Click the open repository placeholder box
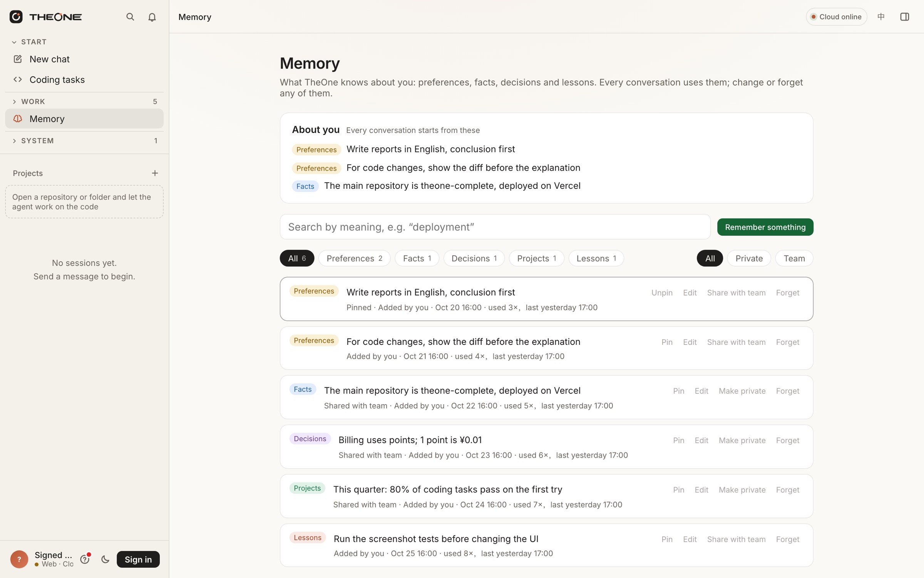Image resolution: width=924 pixels, height=578 pixels. [x=84, y=202]
